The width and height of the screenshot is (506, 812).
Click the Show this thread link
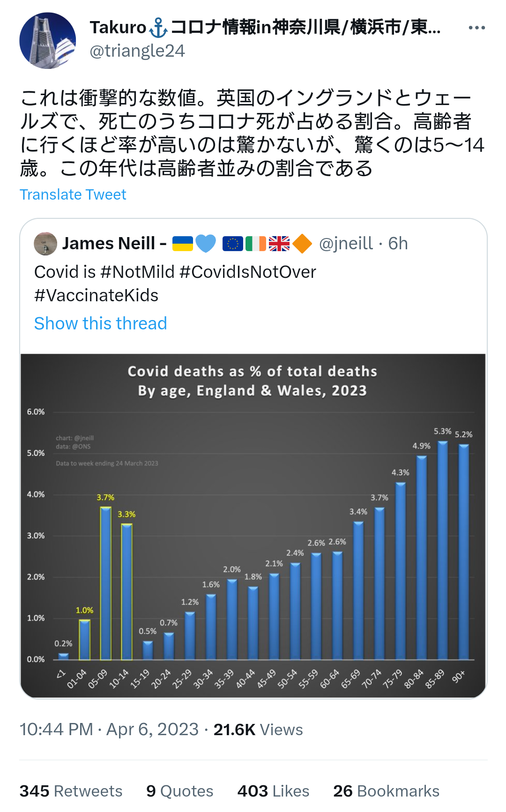point(100,323)
